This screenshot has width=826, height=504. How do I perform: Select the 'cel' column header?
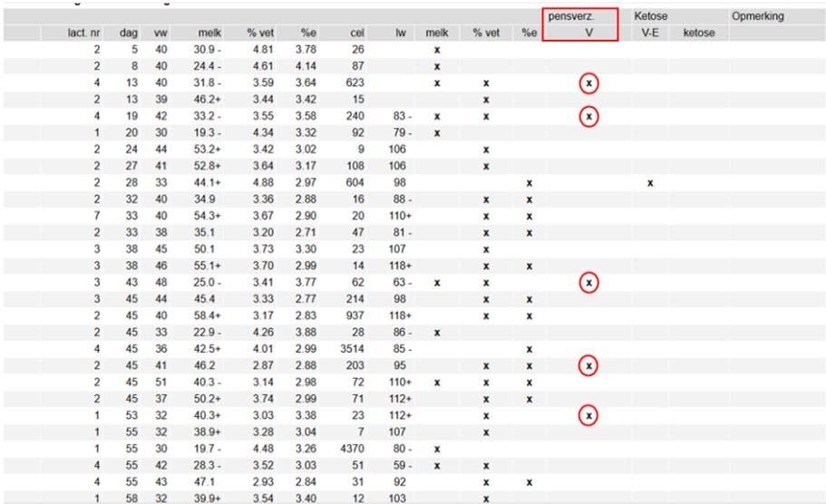pyautogui.click(x=357, y=34)
